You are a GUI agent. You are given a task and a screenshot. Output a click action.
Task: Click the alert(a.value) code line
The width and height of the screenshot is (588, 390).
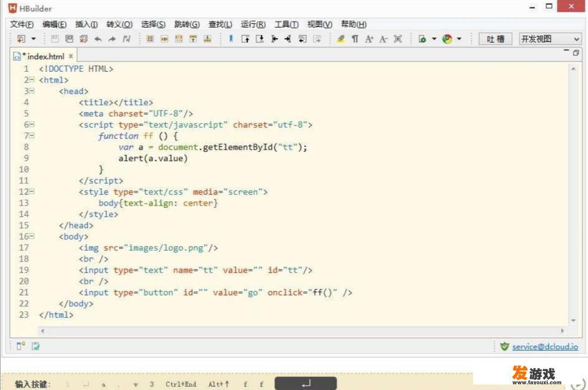(152, 158)
